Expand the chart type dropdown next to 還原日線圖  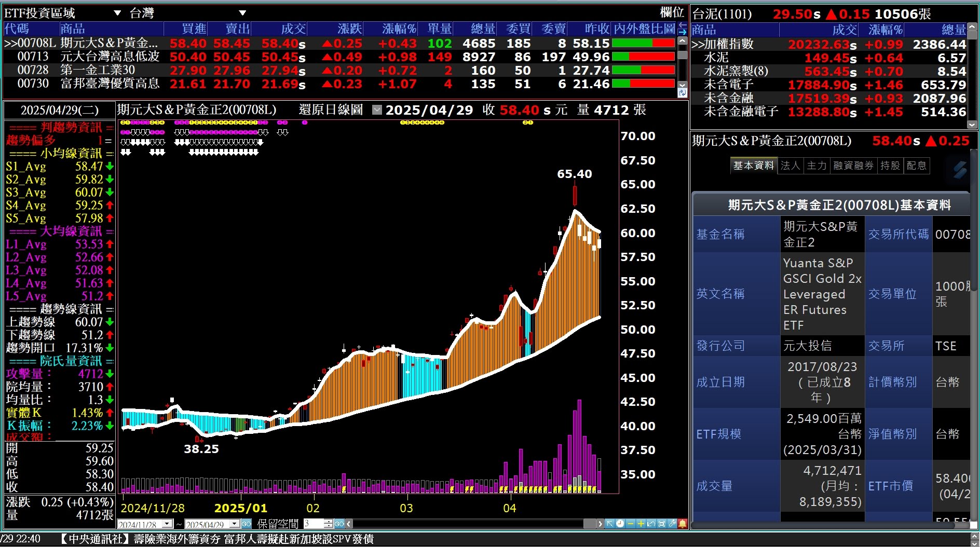(x=377, y=110)
